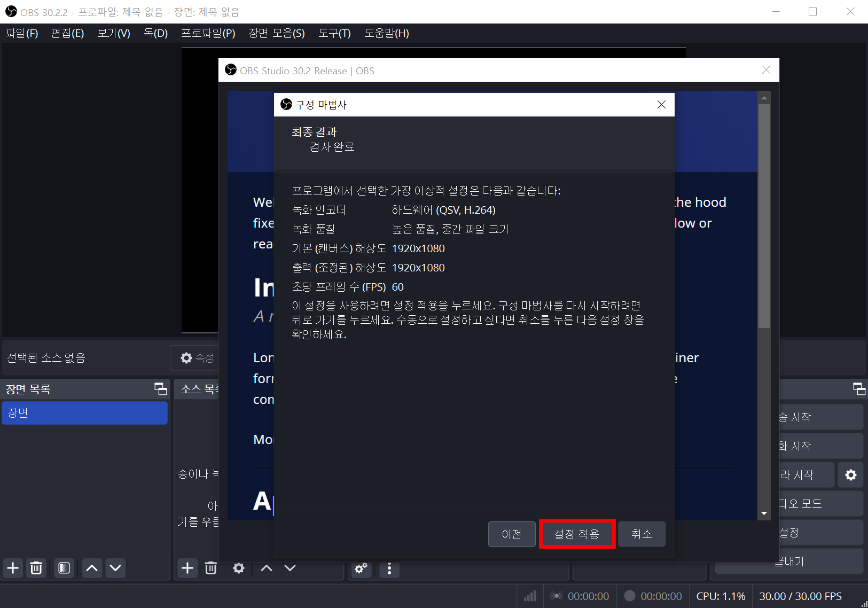Viewport: 868px width, 608px height.
Task: Click the 설정 button in controls panel
Action: coord(820,533)
